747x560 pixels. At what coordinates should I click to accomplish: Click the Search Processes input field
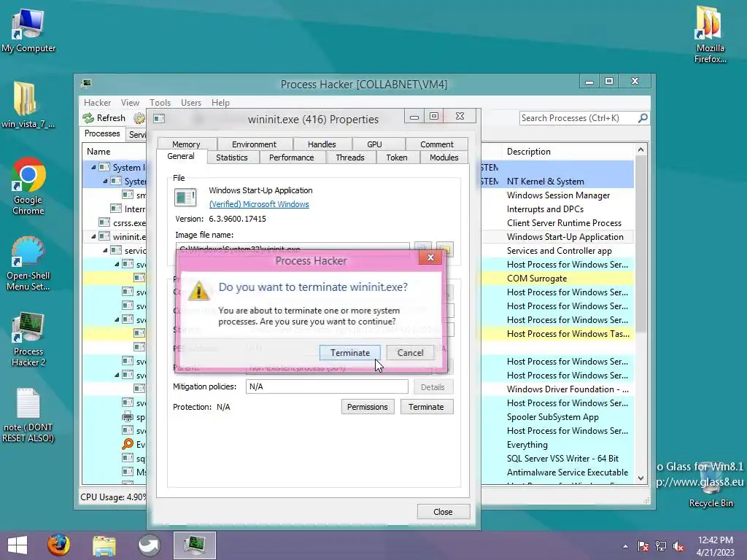tap(578, 118)
